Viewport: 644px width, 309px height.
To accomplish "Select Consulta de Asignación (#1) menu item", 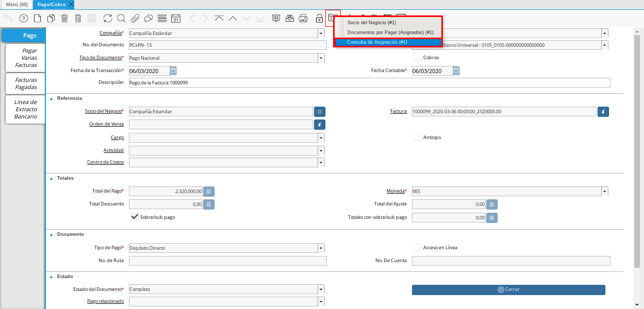I will click(x=388, y=42).
